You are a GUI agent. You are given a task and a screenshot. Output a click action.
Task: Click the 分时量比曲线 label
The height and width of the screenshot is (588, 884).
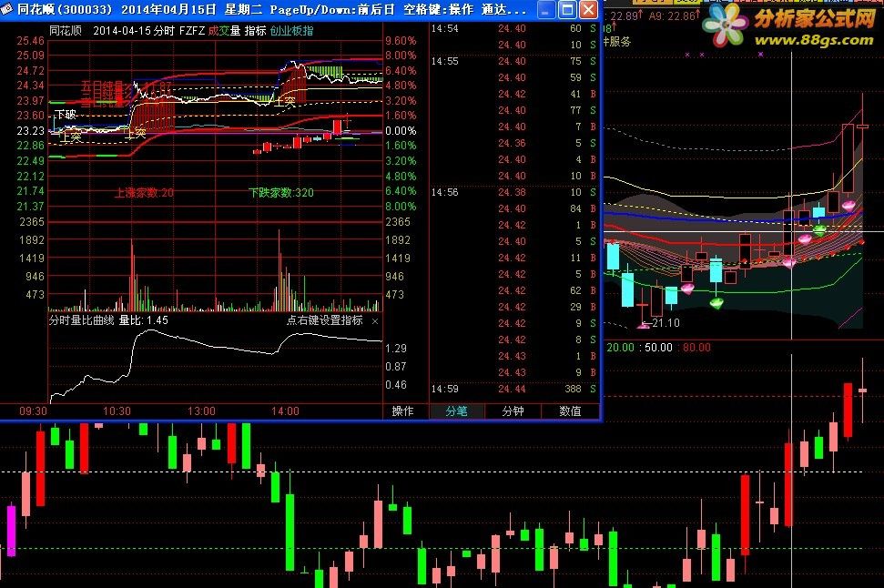[81, 320]
